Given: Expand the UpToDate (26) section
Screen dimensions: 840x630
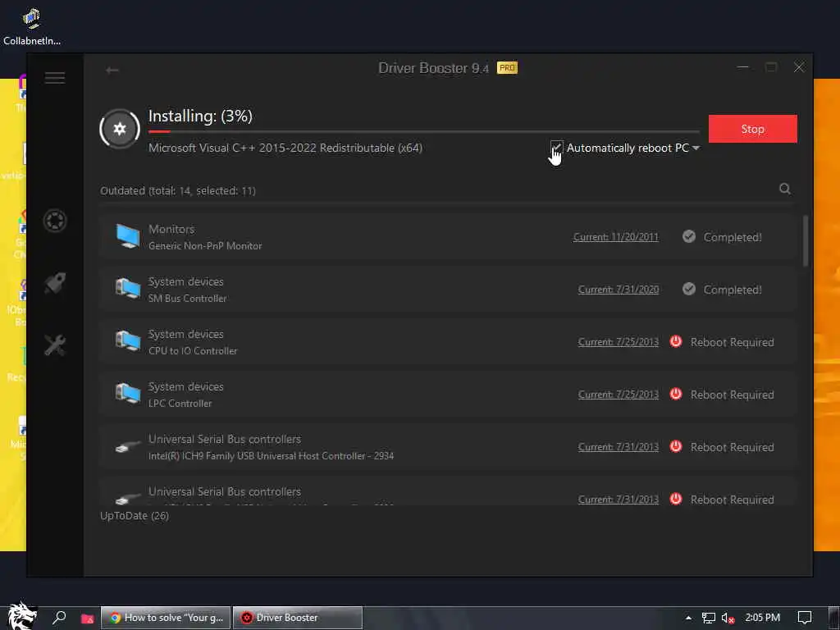Looking at the screenshot, I should 135,515.
